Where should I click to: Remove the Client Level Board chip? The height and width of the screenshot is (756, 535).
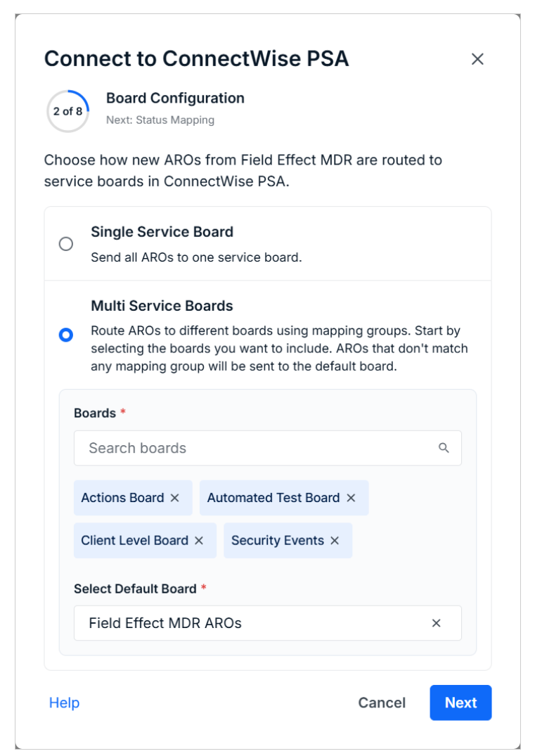pyautogui.click(x=199, y=541)
